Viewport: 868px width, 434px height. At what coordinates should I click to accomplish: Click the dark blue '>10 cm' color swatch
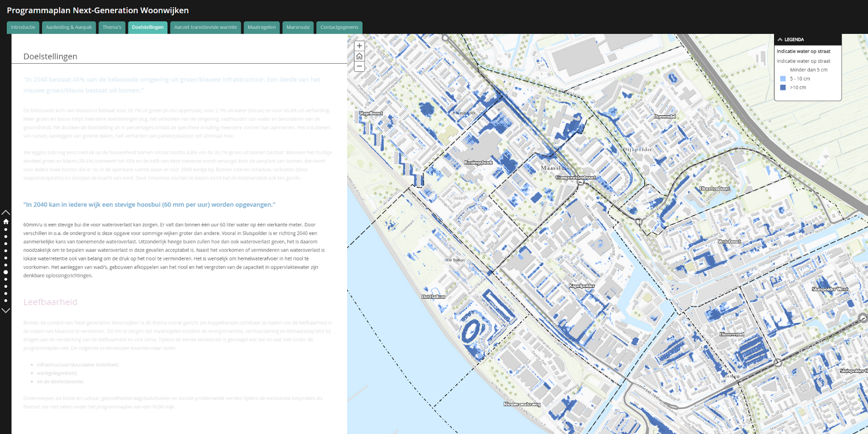782,87
